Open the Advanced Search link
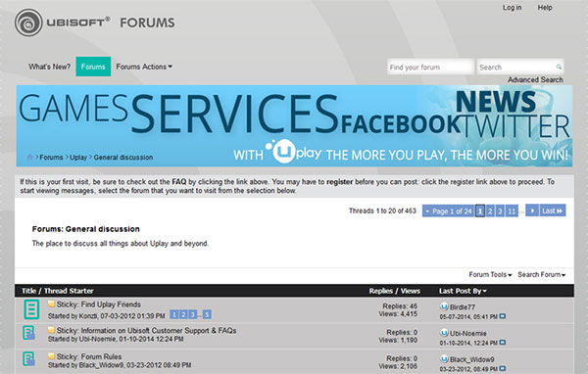The width and height of the screenshot is (588, 374). [535, 80]
